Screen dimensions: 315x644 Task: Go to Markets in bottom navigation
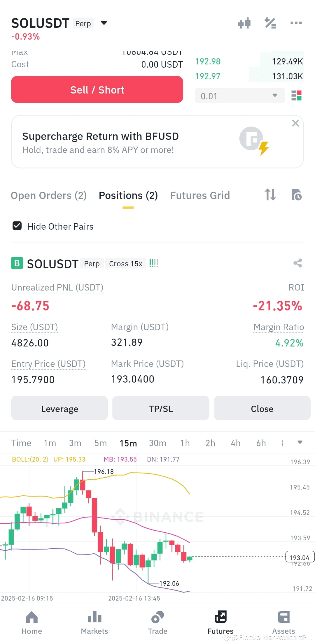[x=94, y=623]
